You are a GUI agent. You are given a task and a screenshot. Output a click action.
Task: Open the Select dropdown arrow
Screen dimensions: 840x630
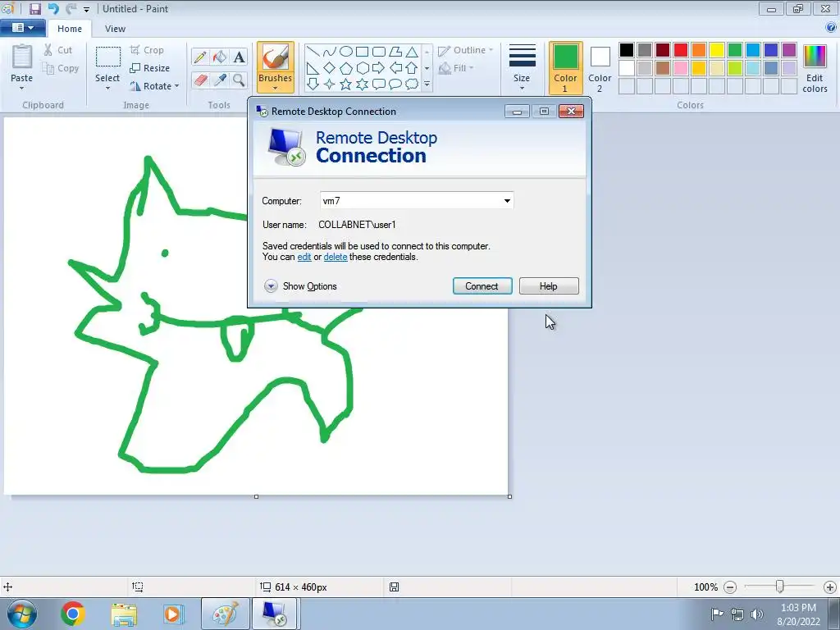pos(107,89)
